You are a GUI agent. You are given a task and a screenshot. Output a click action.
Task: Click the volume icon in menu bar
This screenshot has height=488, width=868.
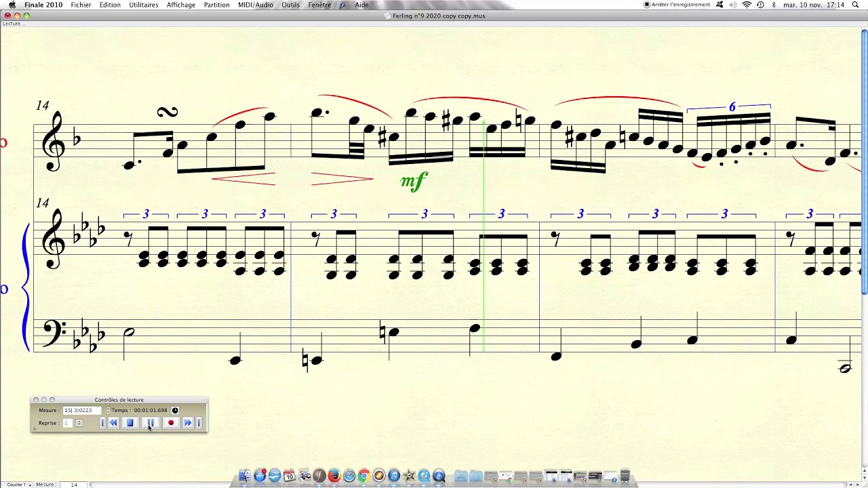[732, 5]
